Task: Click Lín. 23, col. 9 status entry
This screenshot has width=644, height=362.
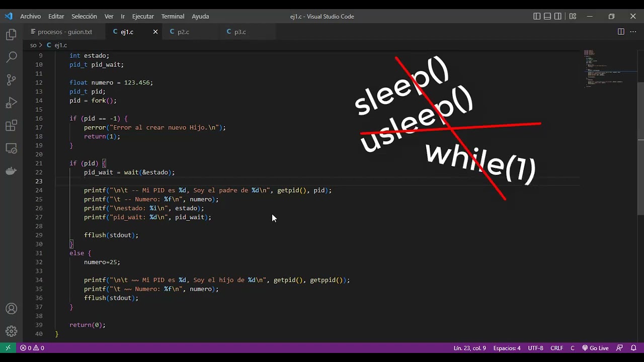Action: click(x=469, y=348)
